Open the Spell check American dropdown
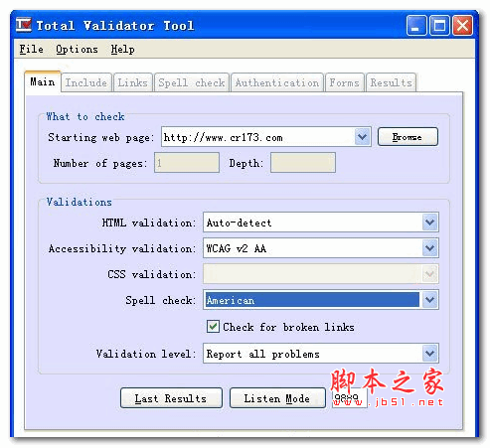This screenshot has height=448, width=490. click(321, 300)
